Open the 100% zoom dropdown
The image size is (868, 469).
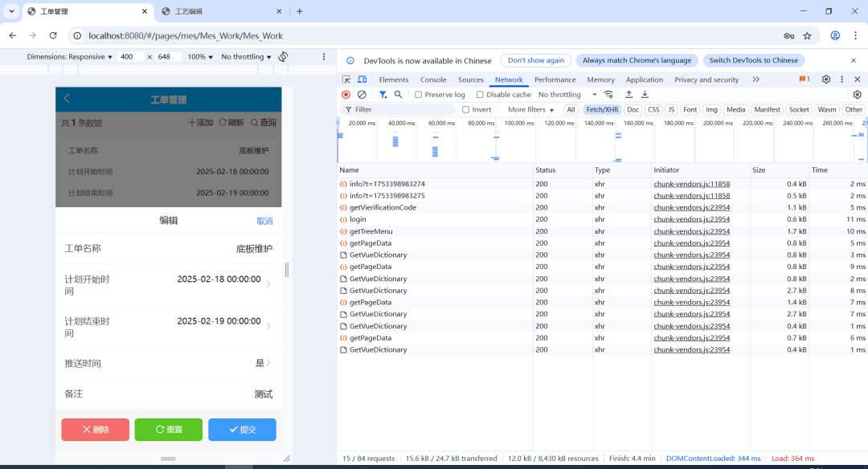(x=200, y=56)
